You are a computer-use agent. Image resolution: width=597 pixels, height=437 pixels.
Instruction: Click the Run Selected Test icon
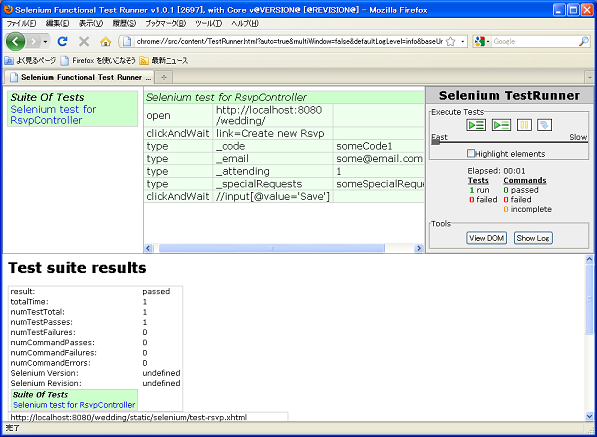coord(501,125)
